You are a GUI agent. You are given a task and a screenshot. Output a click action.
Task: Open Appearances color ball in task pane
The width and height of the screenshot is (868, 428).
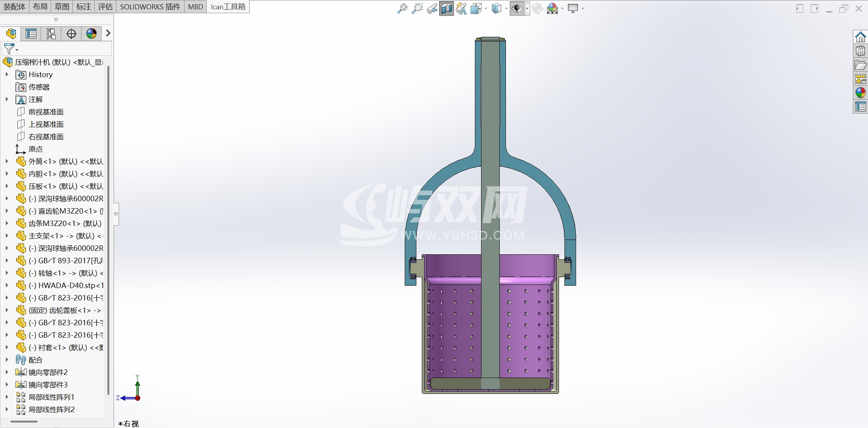click(860, 92)
